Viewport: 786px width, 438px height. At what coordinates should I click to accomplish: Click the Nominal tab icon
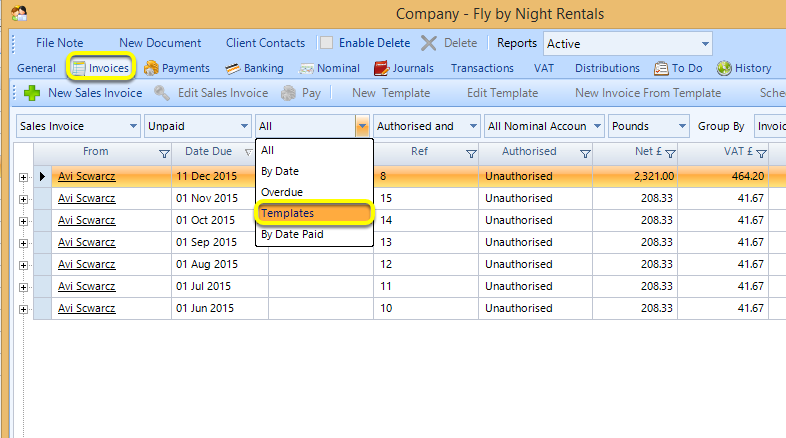point(306,69)
